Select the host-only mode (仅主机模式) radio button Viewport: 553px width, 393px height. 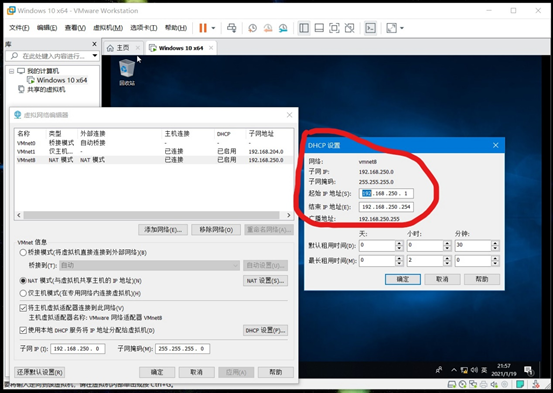[x=23, y=293]
